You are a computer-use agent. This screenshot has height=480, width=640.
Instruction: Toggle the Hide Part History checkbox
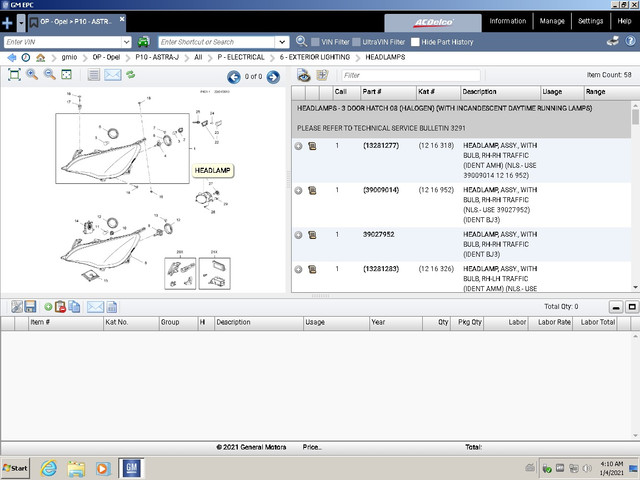pos(415,42)
